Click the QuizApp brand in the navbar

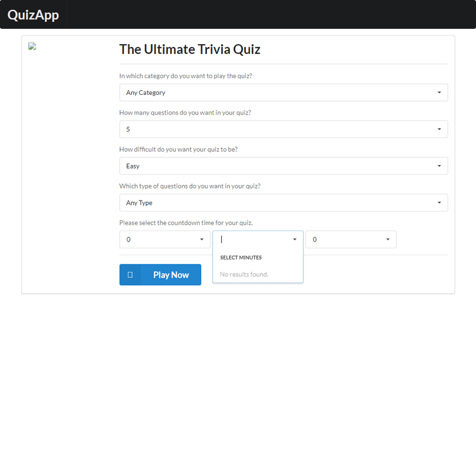[33, 15]
